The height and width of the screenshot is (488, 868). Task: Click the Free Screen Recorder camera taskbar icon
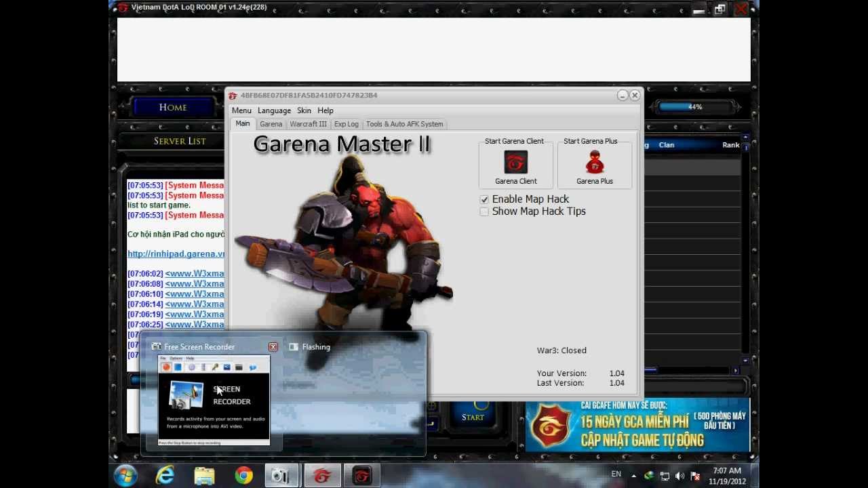(x=281, y=475)
